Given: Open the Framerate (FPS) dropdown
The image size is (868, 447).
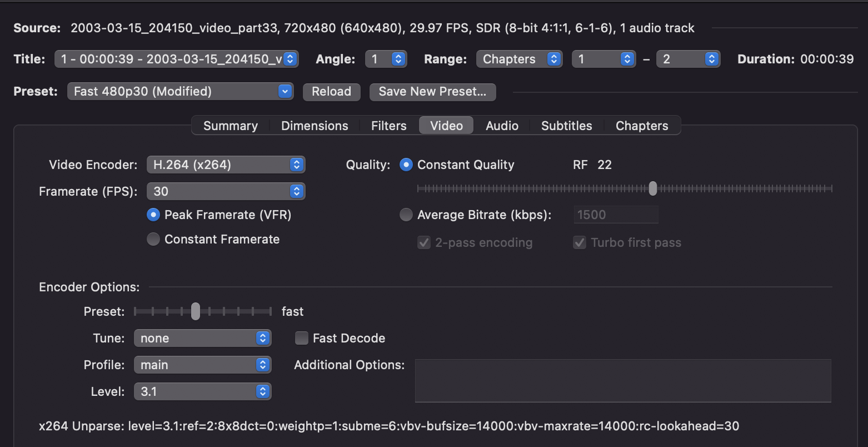Looking at the screenshot, I should tap(226, 191).
